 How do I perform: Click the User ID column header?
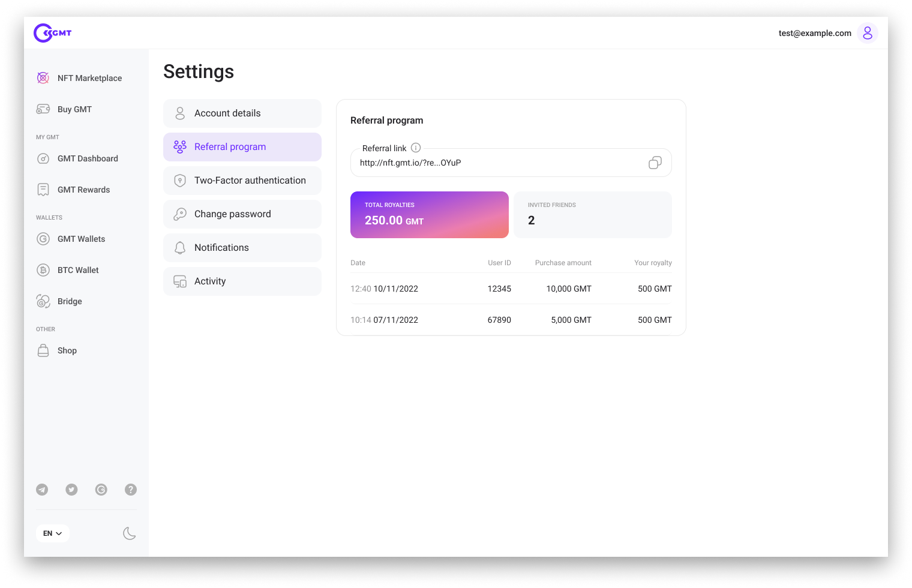point(499,263)
